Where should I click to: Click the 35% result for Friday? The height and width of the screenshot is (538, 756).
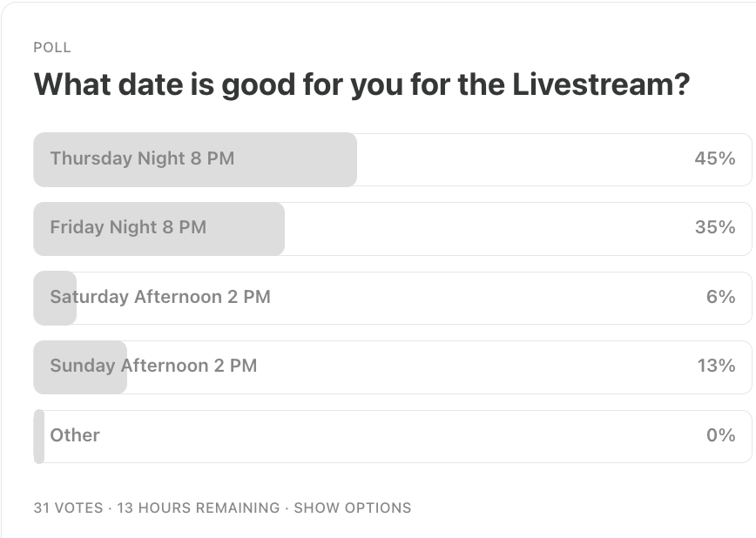click(714, 227)
